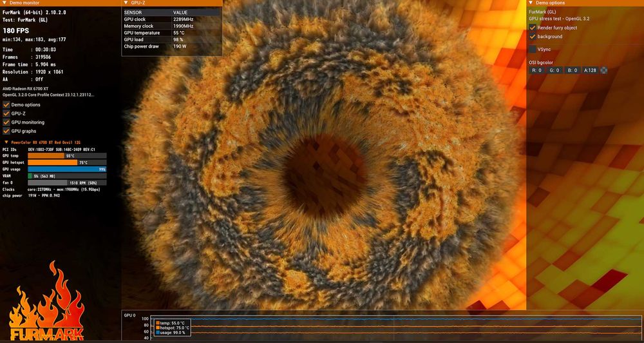Click the Frame time 5.904 ms line
The height and width of the screenshot is (343, 644).
(29, 64)
